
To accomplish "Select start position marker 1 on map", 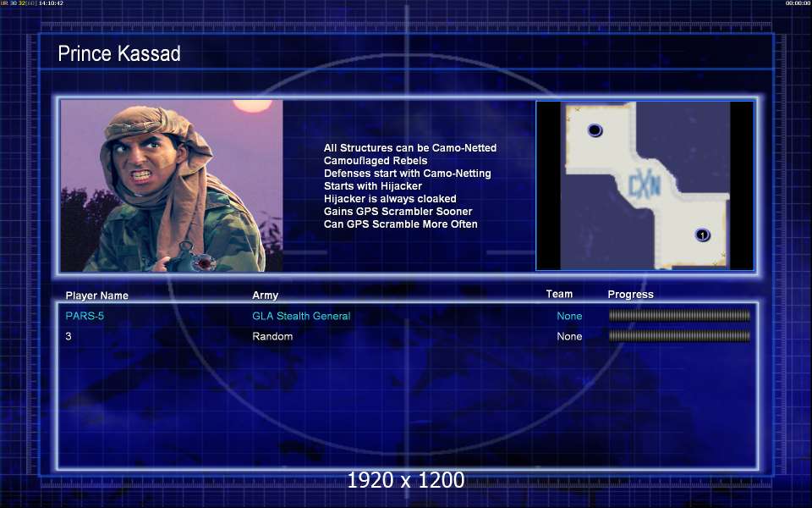I will click(x=702, y=235).
